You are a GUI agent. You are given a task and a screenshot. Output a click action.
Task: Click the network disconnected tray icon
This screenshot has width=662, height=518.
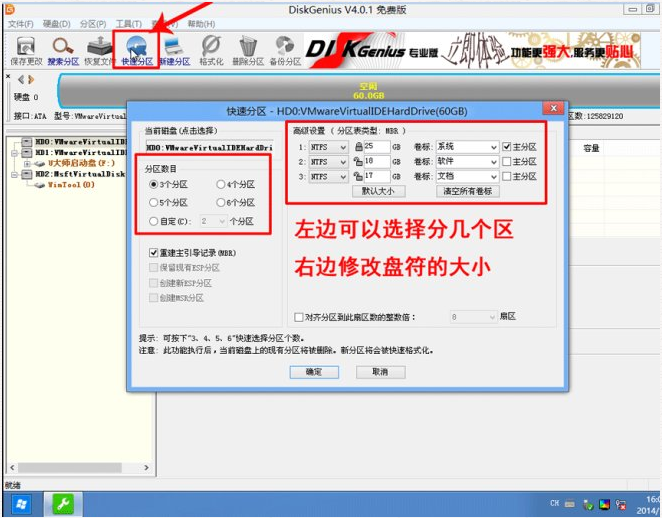(x=621, y=504)
